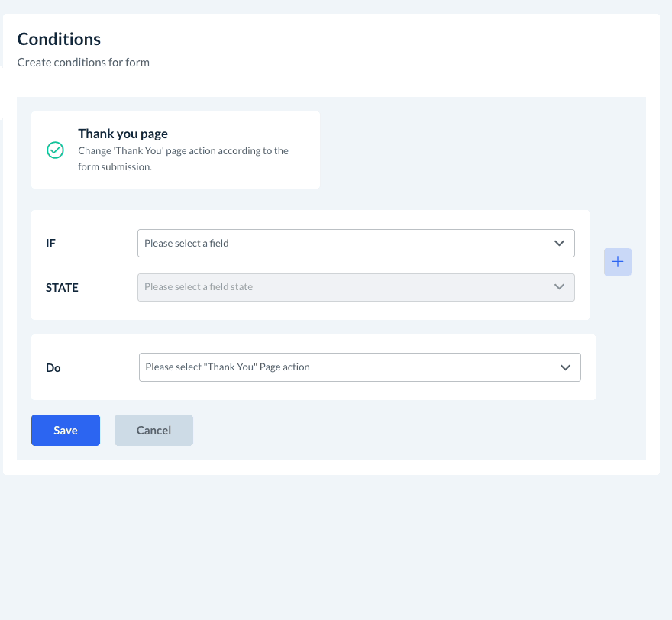Click the divider line under the Conditions header
Viewport: 672px width, 620px height.
tap(331, 82)
